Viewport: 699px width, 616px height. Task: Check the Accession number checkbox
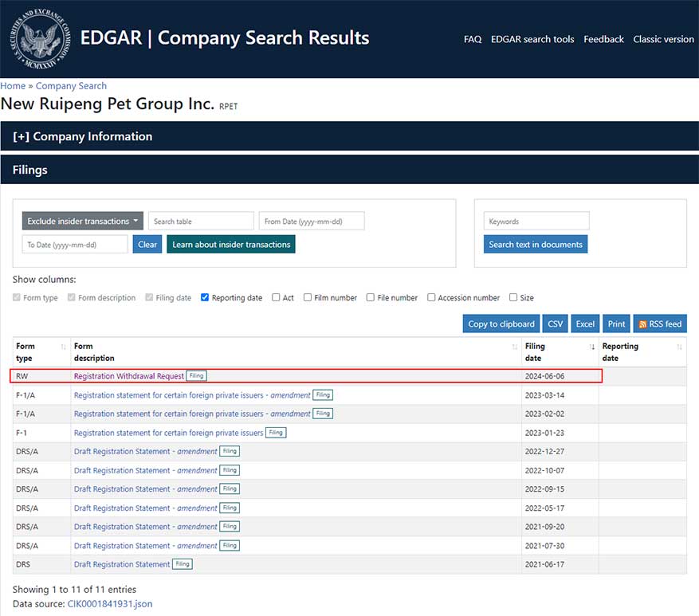pos(431,298)
